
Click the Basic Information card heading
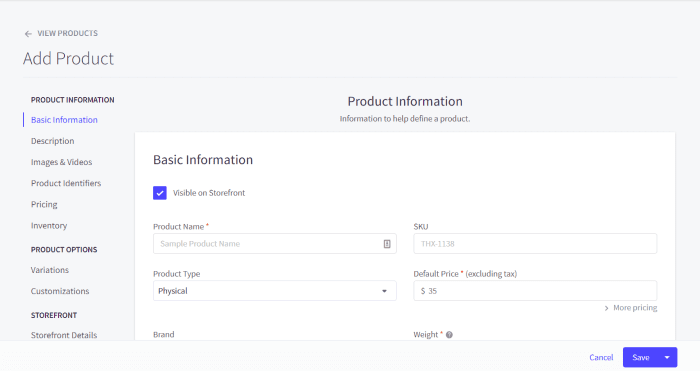203,160
